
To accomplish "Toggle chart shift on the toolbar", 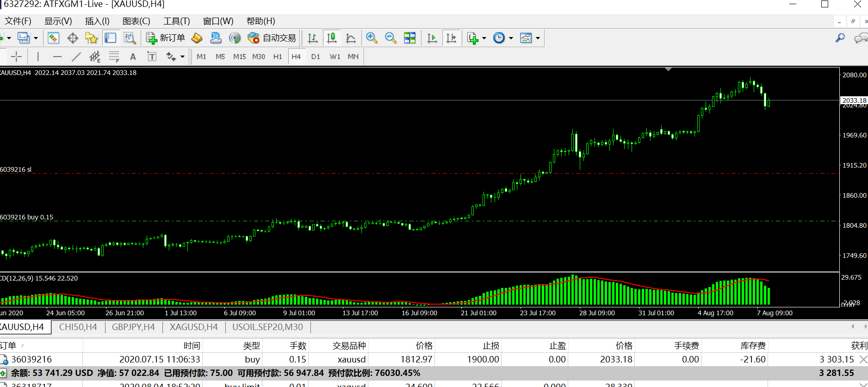I will [451, 38].
